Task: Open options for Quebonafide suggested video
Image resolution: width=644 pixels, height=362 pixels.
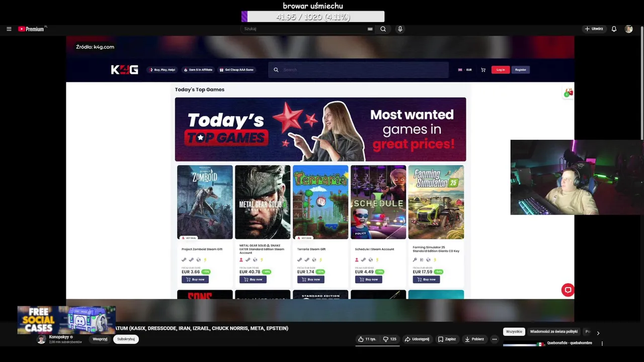Action: [x=602, y=344]
